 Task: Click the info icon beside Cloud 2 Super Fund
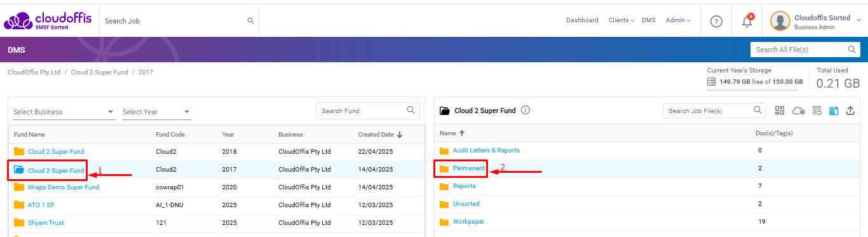click(525, 111)
